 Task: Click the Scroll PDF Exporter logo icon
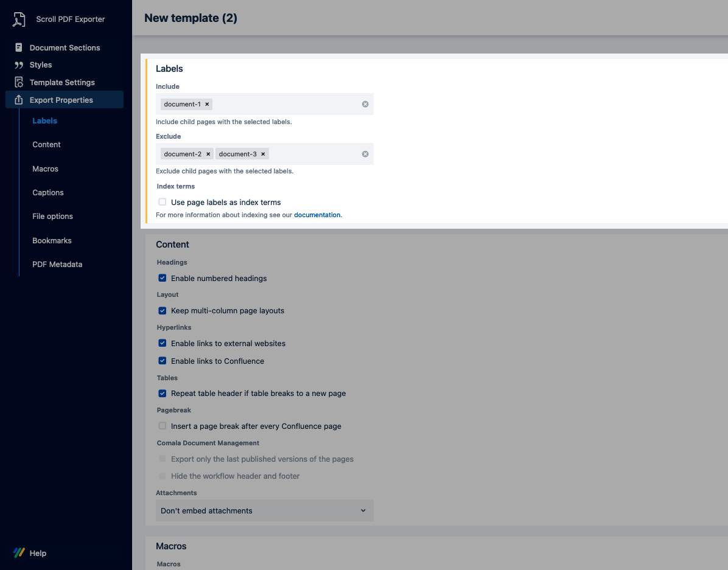[19, 19]
